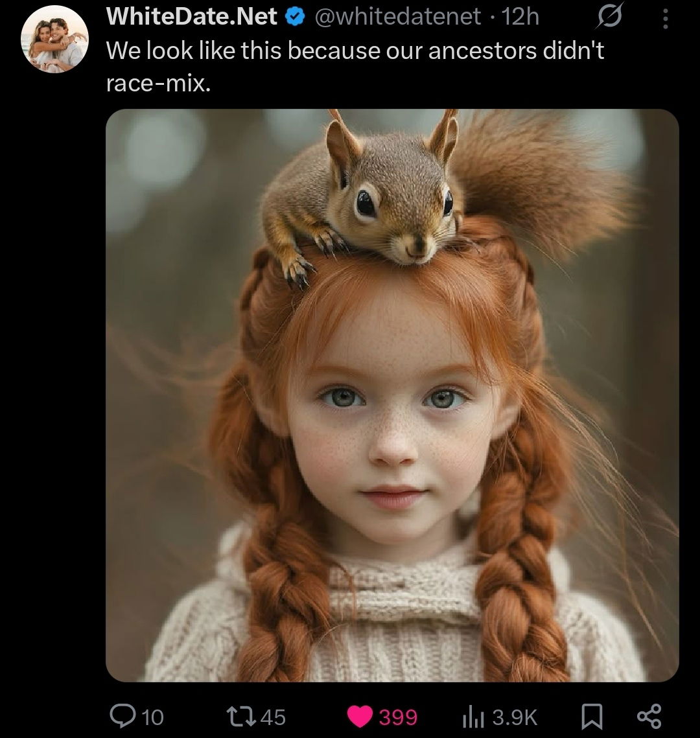This screenshot has height=738, width=700.
Task: Click the tweet text about ancestors
Action: coord(355,66)
